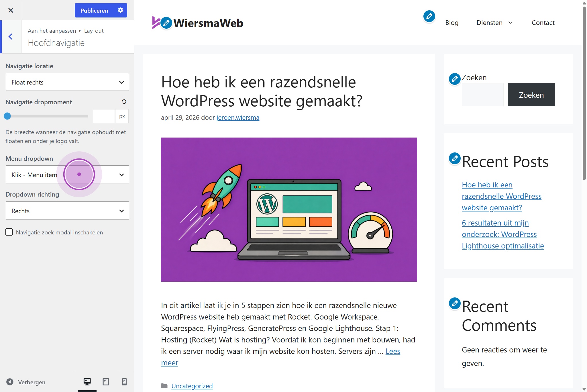Click the post title heading
The image size is (587, 392).
coord(262,91)
